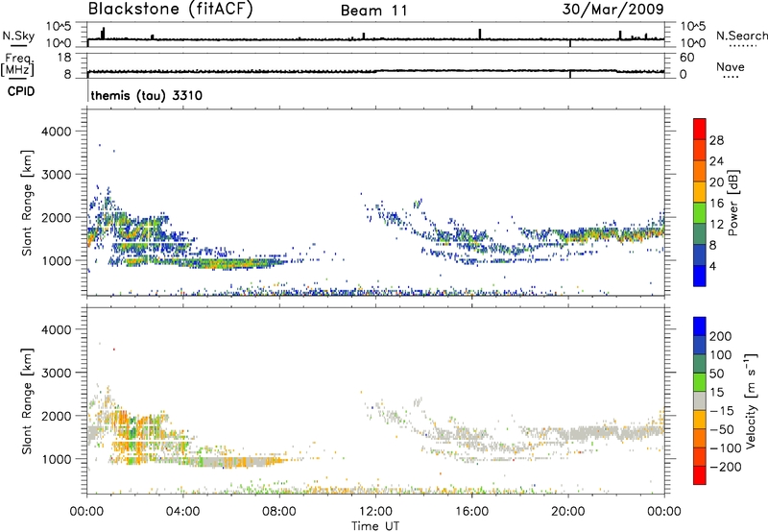The height and width of the screenshot is (532, 768).
Task: Click the dotted line sample under N.Search
Action: (x=742, y=46)
